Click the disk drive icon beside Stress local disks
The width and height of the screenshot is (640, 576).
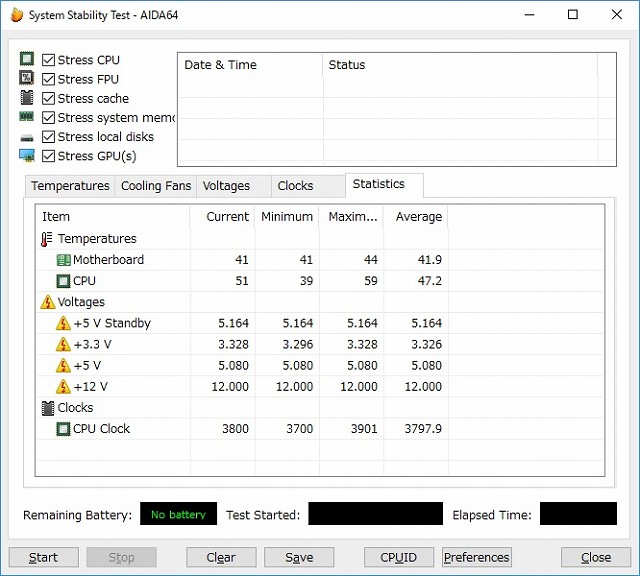[27, 138]
